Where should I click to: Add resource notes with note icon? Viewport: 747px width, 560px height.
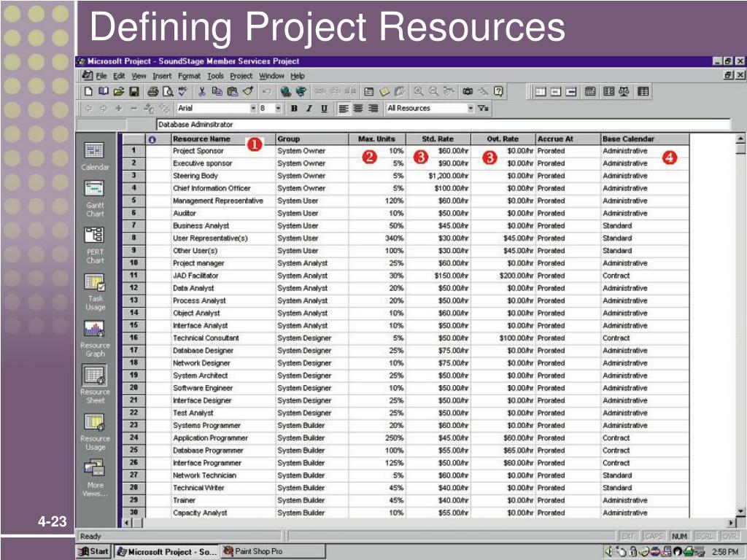384,91
